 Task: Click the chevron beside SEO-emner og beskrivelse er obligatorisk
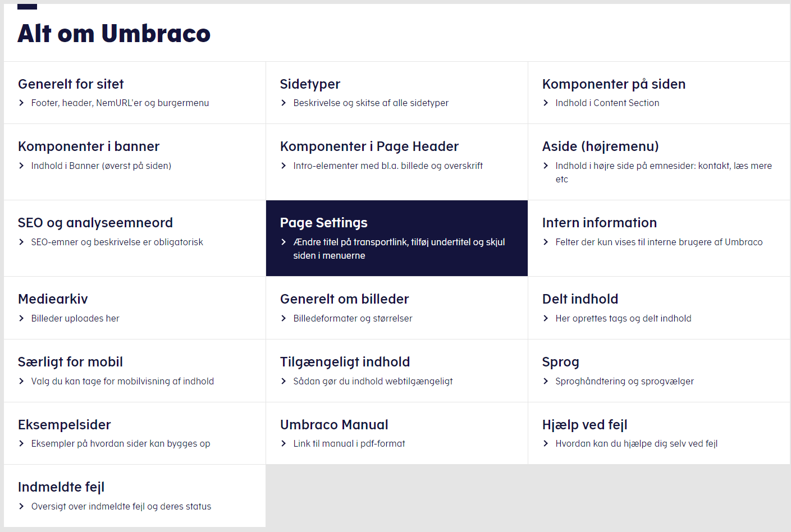(21, 242)
